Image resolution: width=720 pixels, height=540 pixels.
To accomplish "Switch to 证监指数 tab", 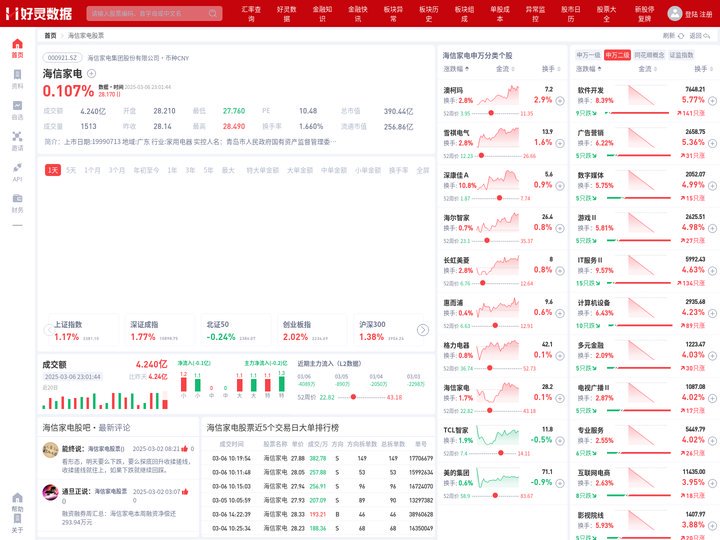I will tap(681, 55).
